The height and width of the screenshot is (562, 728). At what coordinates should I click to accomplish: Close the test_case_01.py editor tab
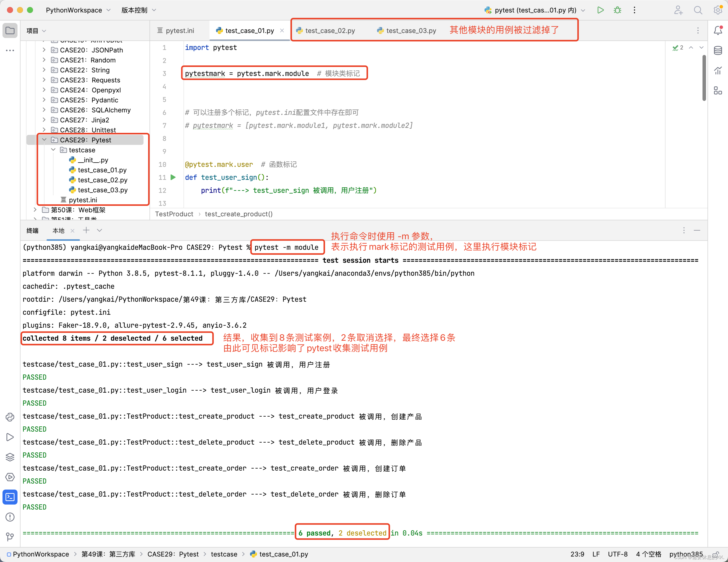pos(282,31)
